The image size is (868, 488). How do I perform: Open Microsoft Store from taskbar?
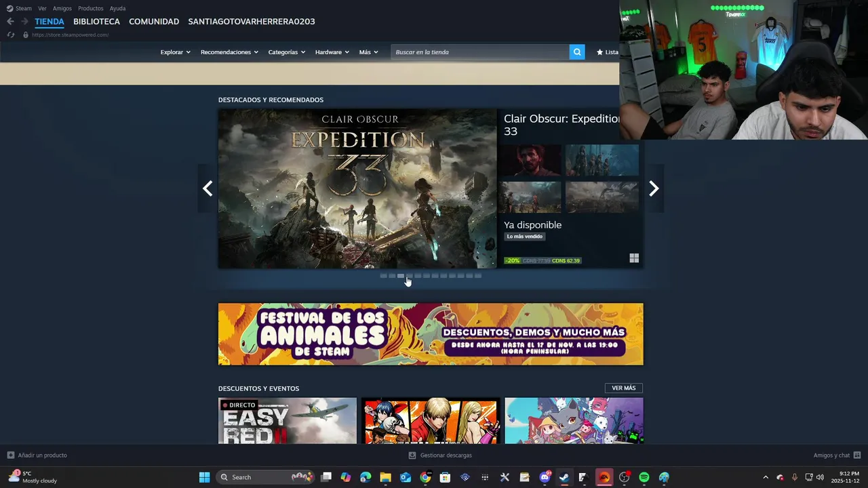coord(445,477)
